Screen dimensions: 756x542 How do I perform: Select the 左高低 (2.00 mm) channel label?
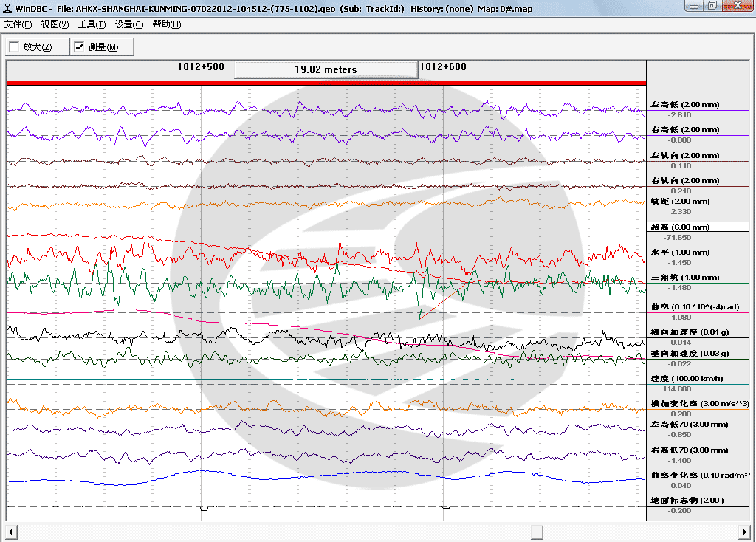[x=684, y=105]
